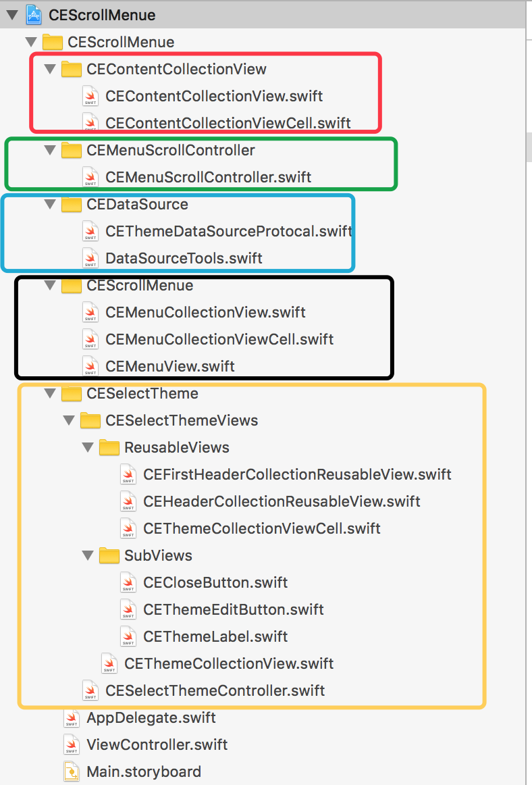Collapse the CEDataSource group disclosure triangle
The image size is (532, 785).
49,204
